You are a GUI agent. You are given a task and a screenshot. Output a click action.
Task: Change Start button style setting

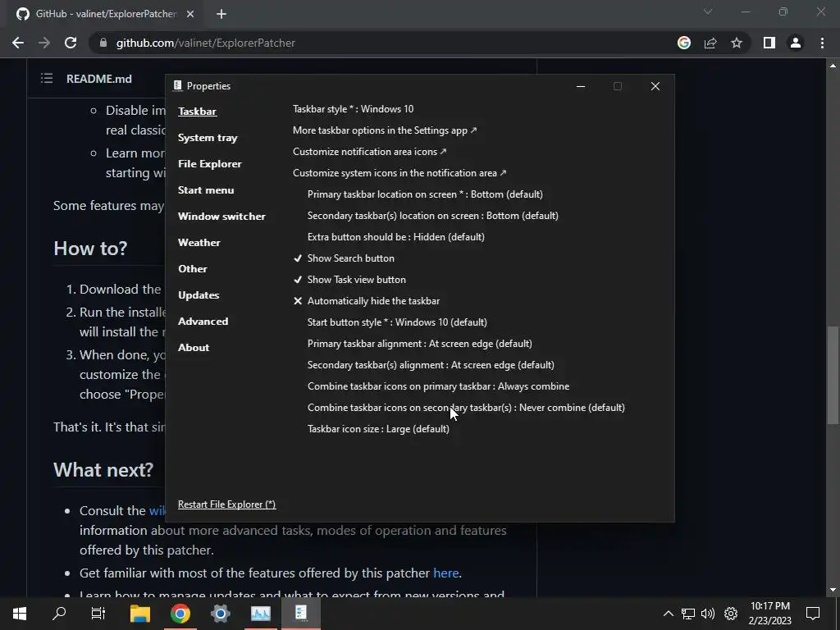click(397, 322)
